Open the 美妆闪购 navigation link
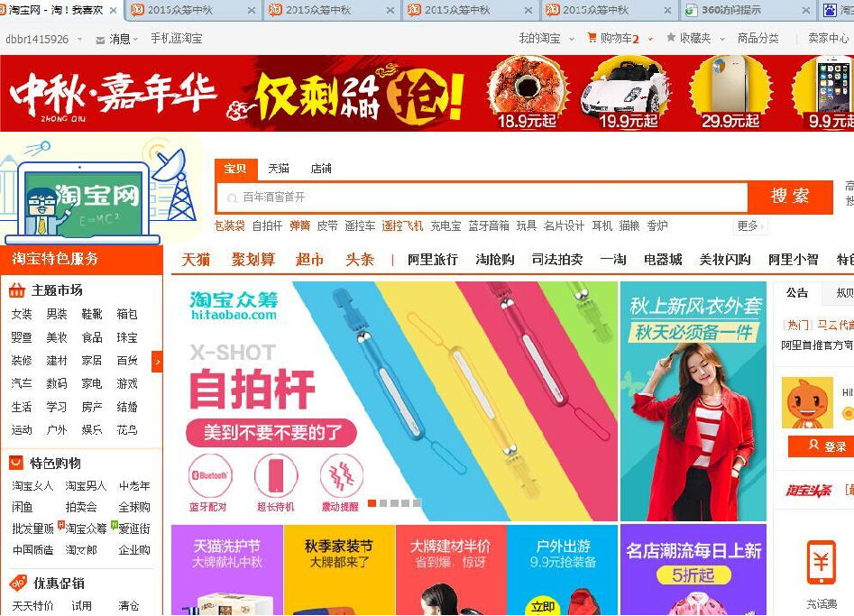 [x=725, y=260]
